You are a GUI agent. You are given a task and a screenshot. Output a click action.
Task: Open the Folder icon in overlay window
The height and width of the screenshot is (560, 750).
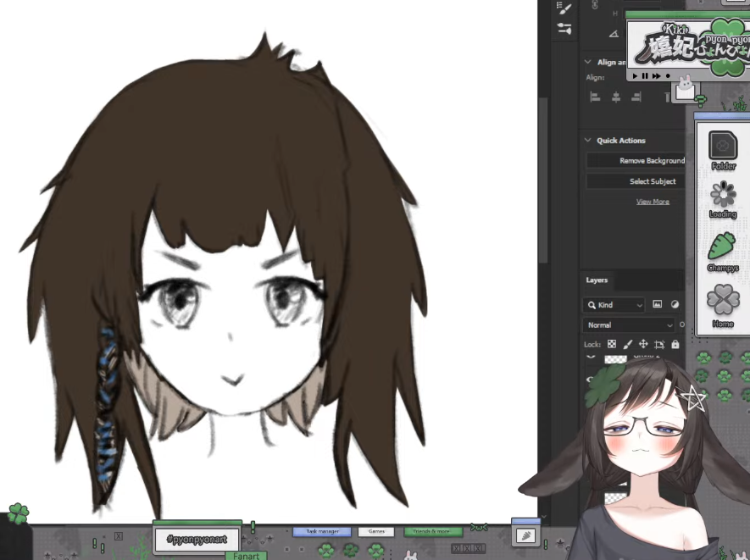[x=723, y=151]
